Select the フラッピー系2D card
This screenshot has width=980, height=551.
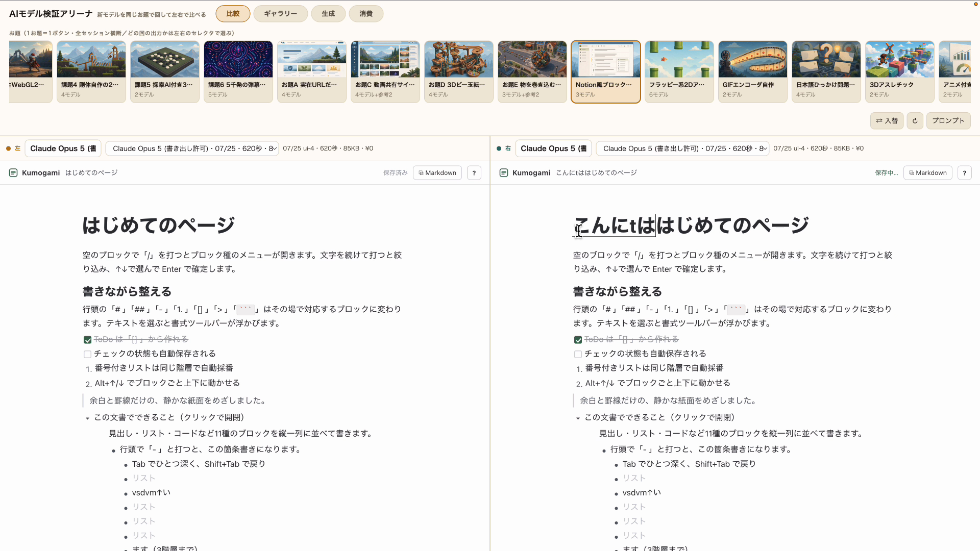[679, 72]
